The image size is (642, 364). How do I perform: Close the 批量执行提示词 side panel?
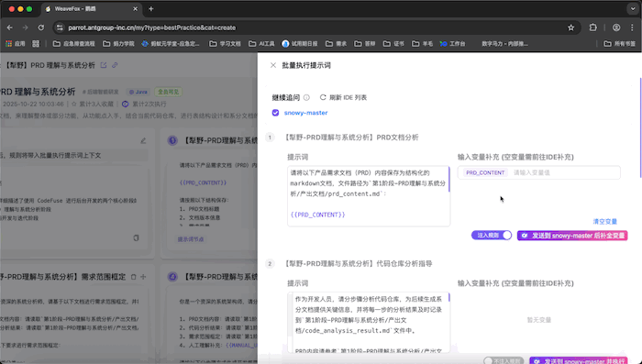point(273,65)
